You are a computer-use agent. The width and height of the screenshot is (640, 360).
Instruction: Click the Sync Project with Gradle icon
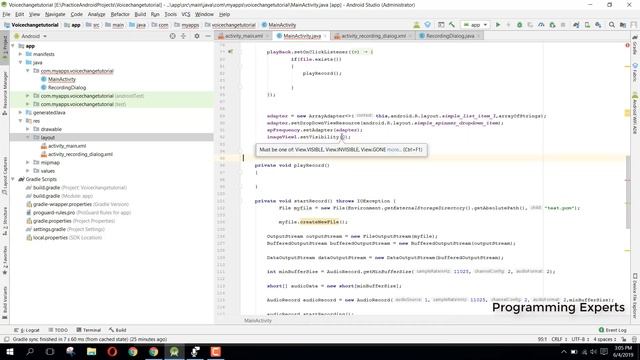pyautogui.click(x=576, y=25)
